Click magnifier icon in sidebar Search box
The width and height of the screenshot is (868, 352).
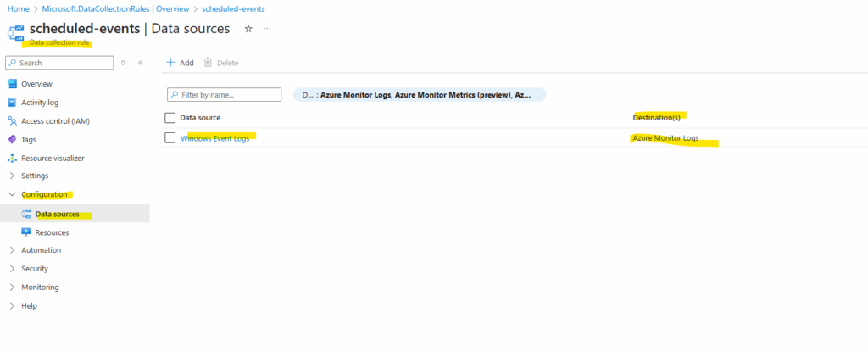tap(13, 63)
